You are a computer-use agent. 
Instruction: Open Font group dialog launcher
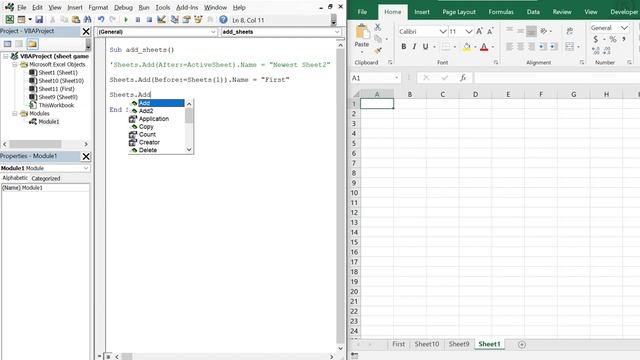pyautogui.click(x=496, y=62)
